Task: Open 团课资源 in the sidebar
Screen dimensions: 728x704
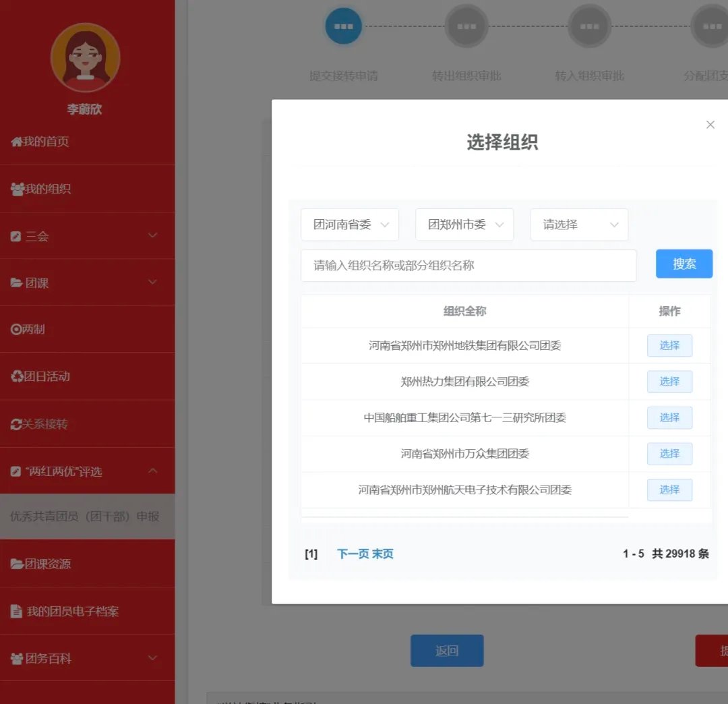Action: (x=42, y=564)
